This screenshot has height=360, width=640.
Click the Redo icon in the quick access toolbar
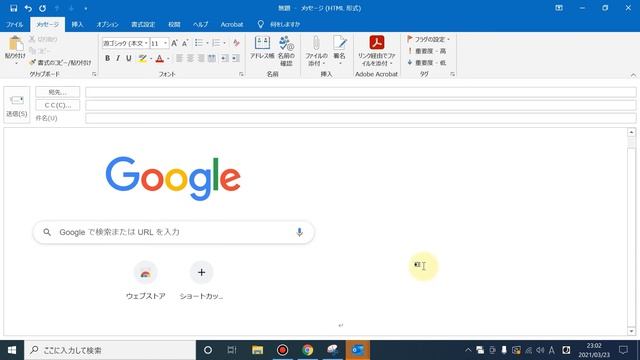[42, 8]
